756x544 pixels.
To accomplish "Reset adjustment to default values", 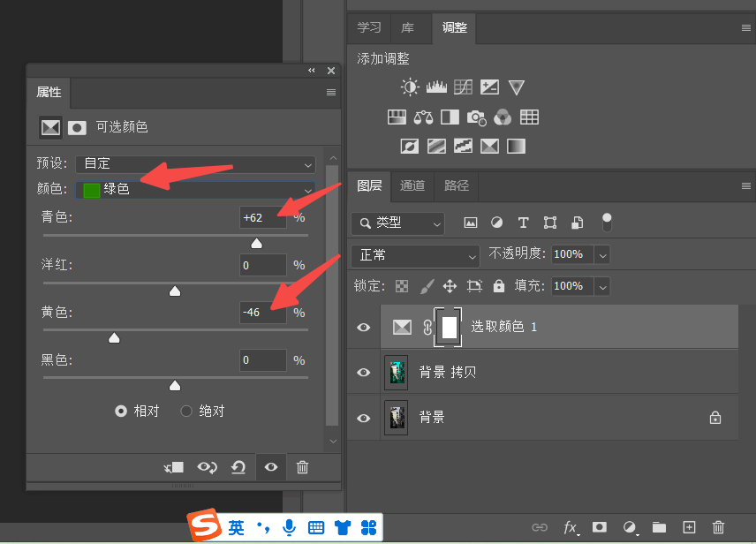I will [x=238, y=467].
